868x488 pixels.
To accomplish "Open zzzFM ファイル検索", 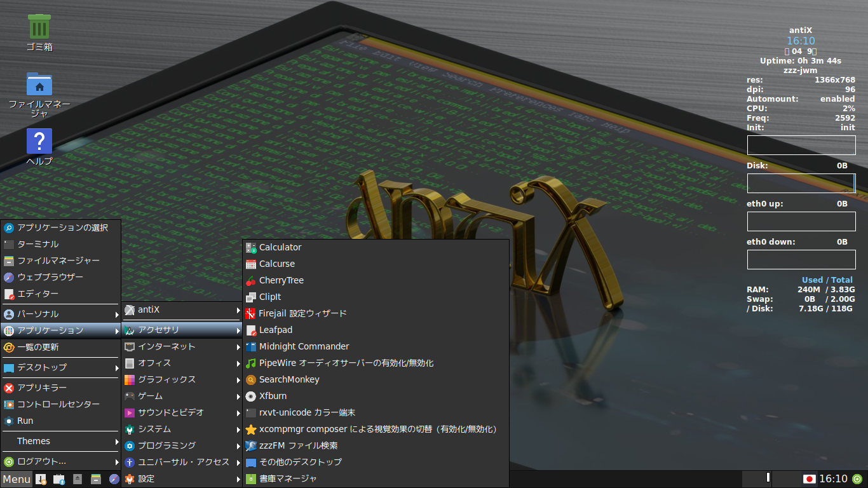I will (376, 445).
